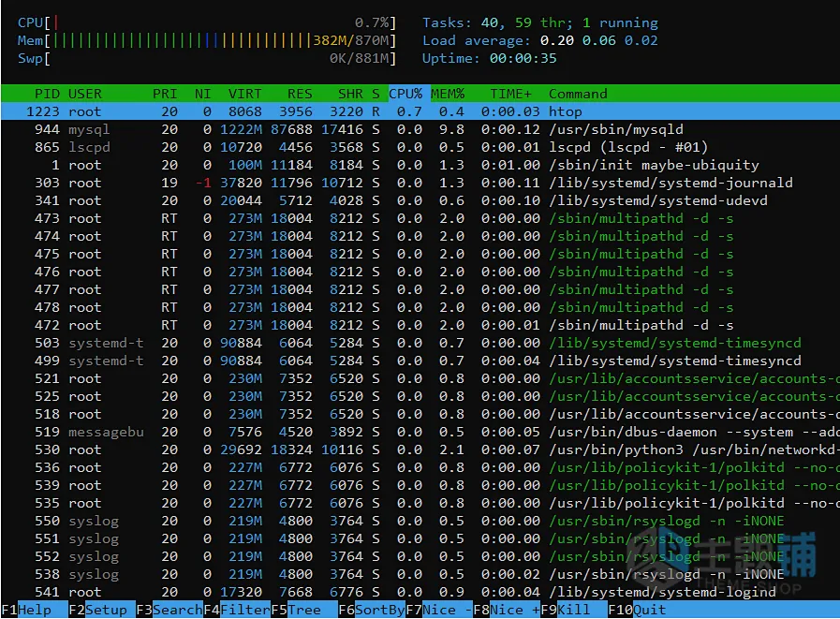Select accountsservice row PID 518

coord(420,414)
